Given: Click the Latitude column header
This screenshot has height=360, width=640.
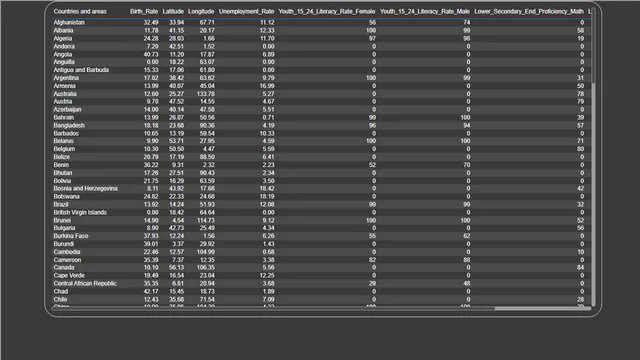Looking at the screenshot, I should coord(173,11).
